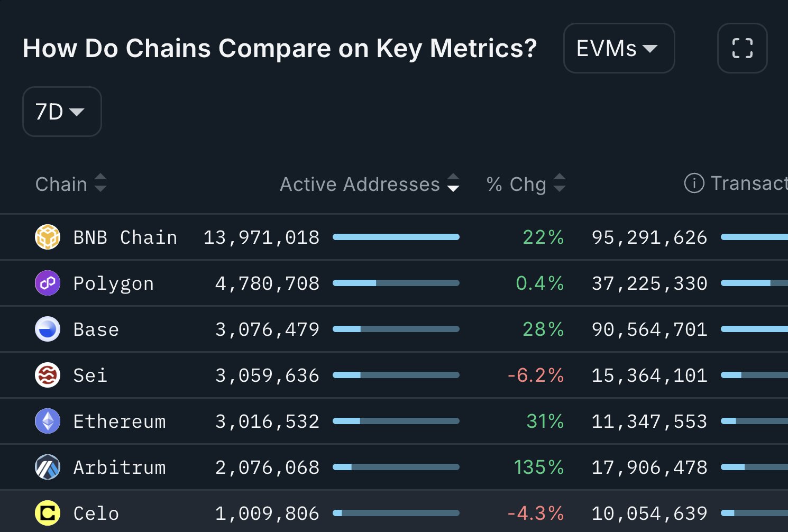Click the Sei logo icon
This screenshot has width=788, height=532.
coord(48,375)
